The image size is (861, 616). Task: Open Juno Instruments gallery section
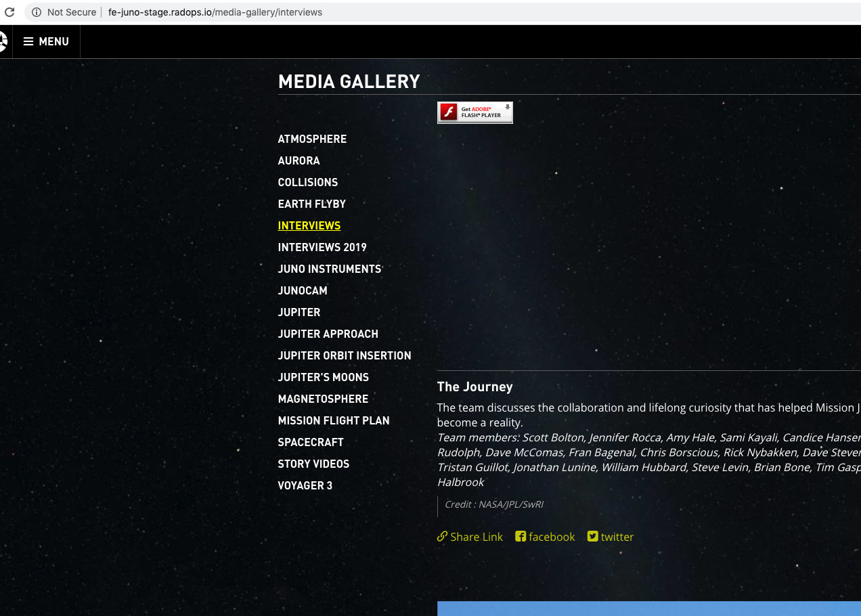click(x=330, y=269)
